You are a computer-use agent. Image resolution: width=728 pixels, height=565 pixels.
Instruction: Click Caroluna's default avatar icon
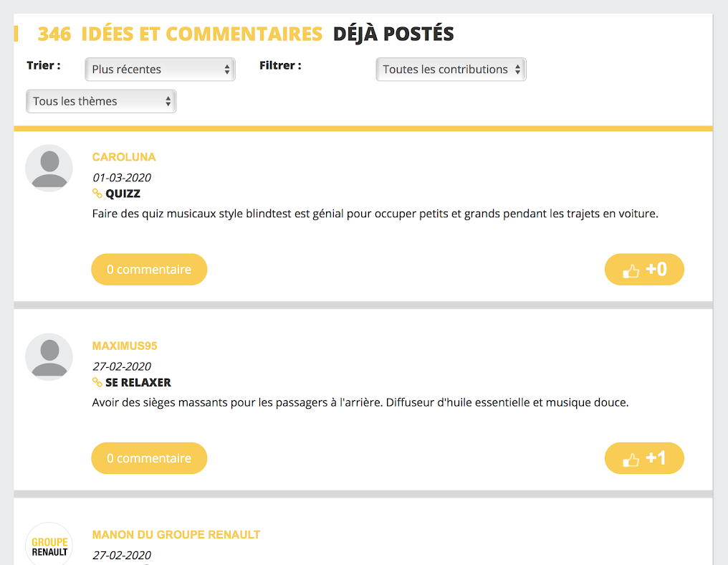[x=49, y=168]
